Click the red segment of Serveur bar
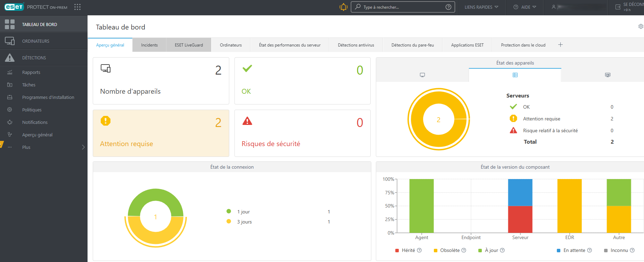 coord(520,219)
